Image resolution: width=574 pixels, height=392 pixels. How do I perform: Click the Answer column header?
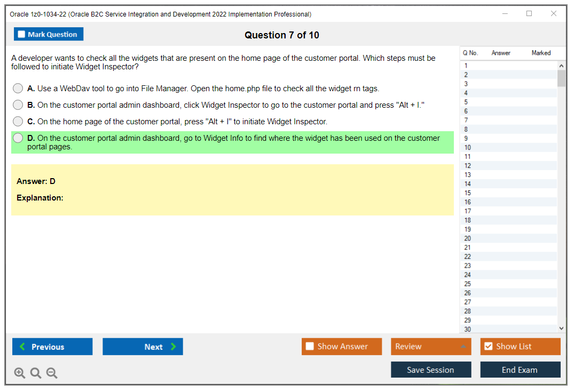(x=501, y=53)
